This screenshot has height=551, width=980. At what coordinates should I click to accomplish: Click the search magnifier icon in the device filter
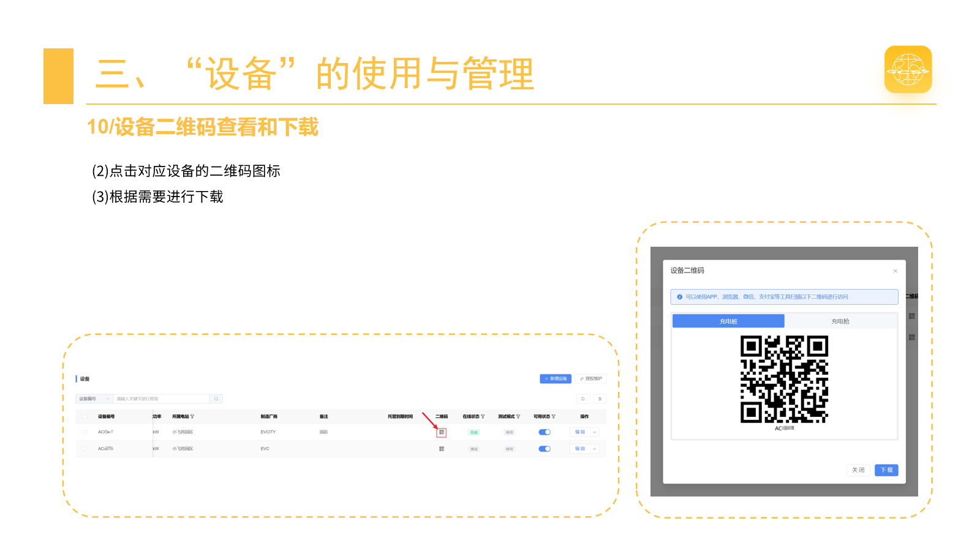click(x=216, y=399)
